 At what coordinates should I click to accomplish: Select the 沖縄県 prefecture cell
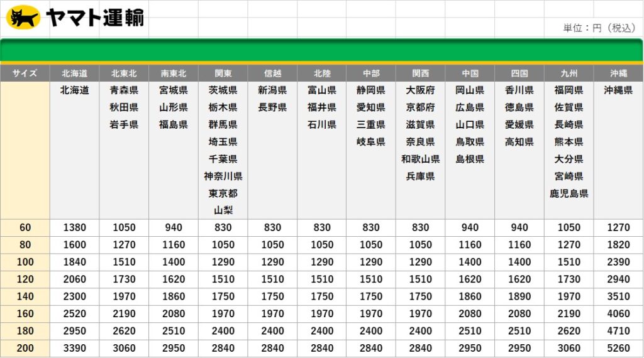click(x=619, y=90)
